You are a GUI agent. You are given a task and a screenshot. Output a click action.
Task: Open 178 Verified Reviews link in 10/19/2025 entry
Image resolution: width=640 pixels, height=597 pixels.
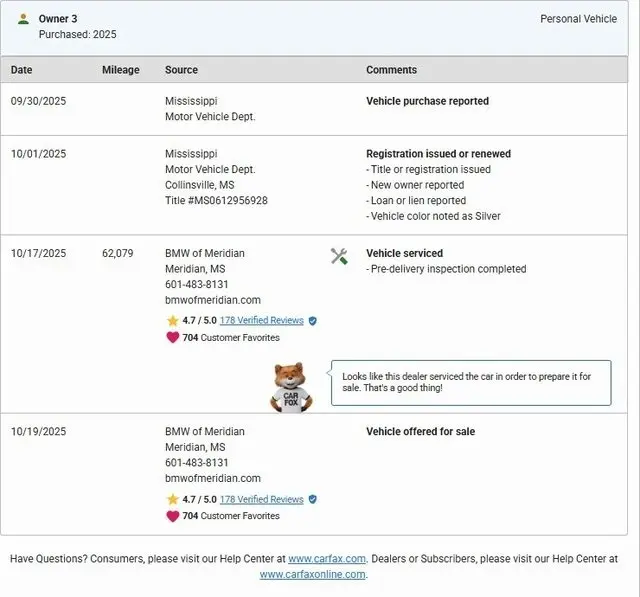click(x=261, y=499)
